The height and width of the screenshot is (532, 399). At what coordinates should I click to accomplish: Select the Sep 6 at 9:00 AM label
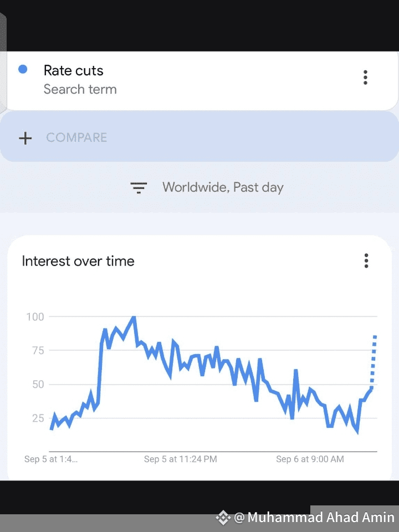tap(310, 459)
